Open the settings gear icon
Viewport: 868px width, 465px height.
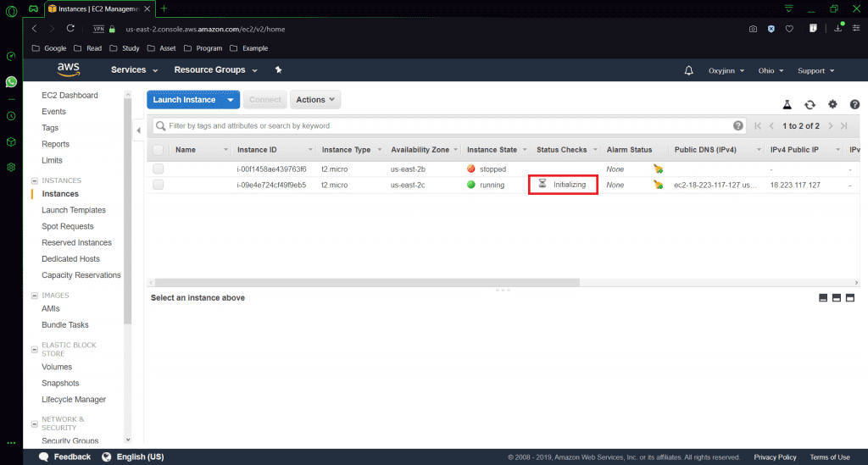832,104
